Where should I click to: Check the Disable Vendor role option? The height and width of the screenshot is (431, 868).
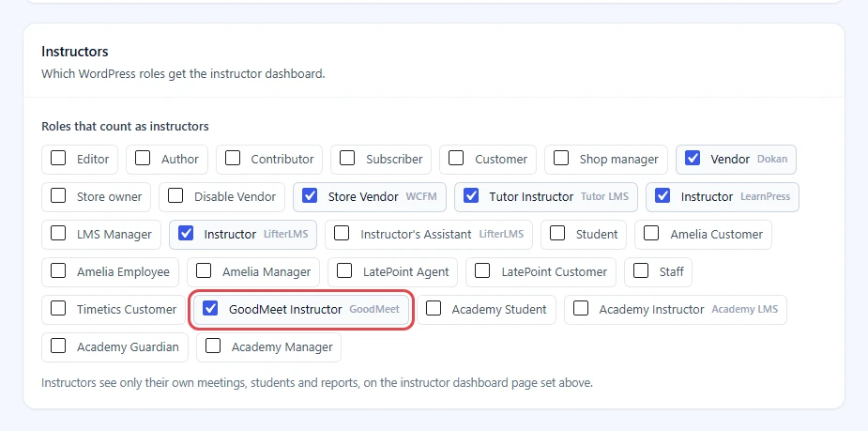[x=175, y=196]
